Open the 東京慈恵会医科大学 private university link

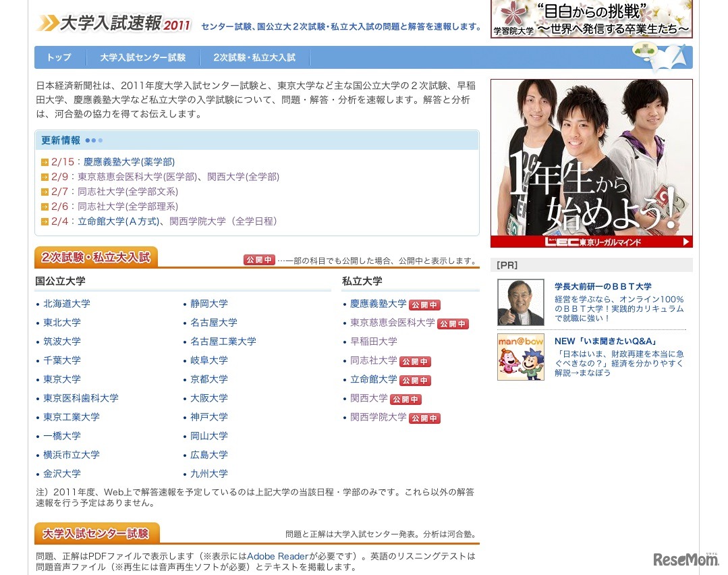click(392, 323)
